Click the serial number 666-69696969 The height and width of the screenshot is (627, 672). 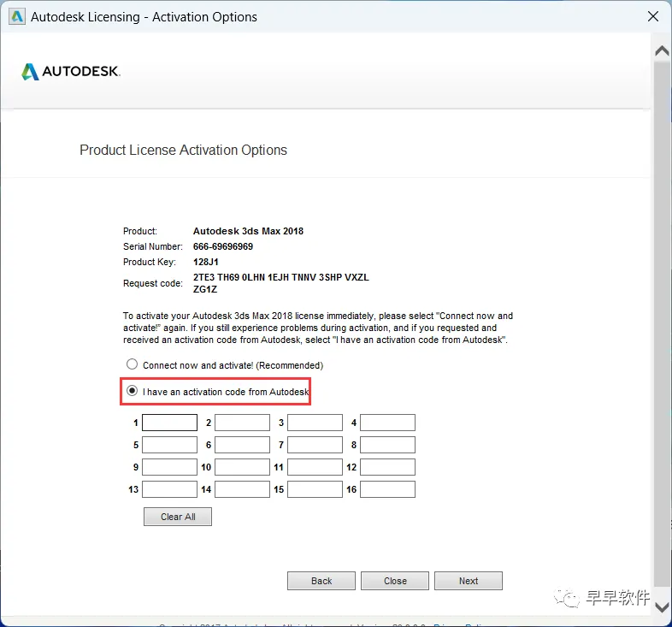tap(223, 246)
